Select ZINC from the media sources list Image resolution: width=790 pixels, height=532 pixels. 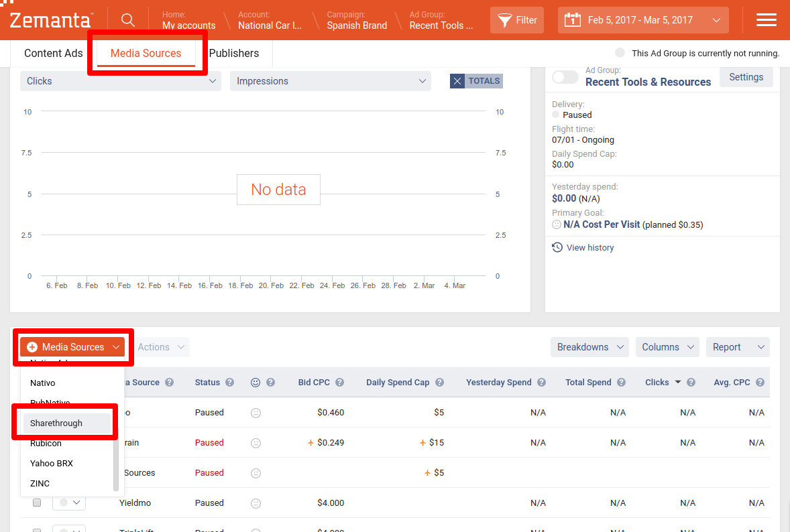pyautogui.click(x=67, y=484)
